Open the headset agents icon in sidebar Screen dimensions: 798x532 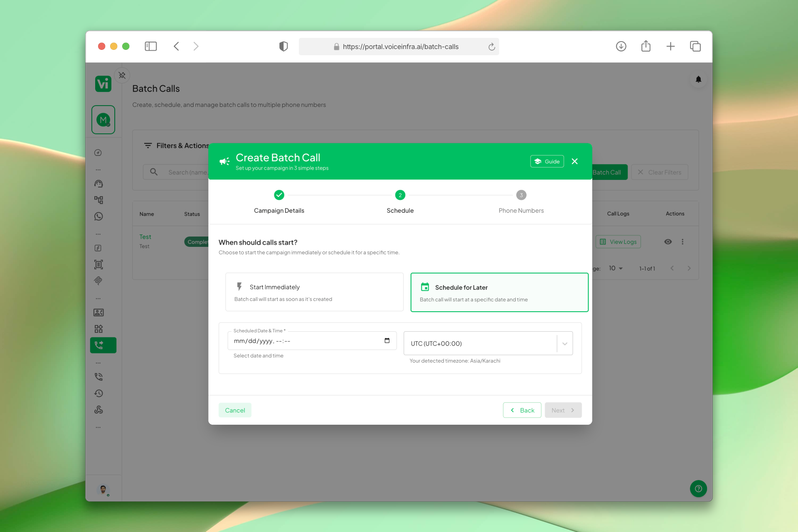[98, 184]
